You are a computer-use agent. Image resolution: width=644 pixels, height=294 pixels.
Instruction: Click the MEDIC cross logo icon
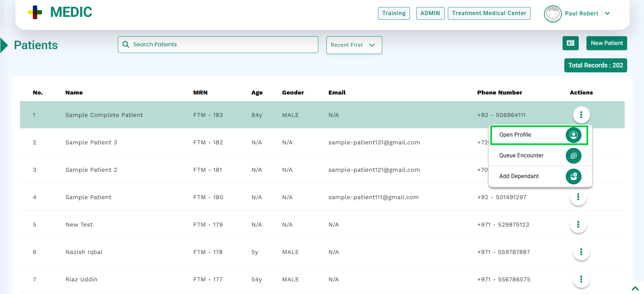tap(35, 12)
